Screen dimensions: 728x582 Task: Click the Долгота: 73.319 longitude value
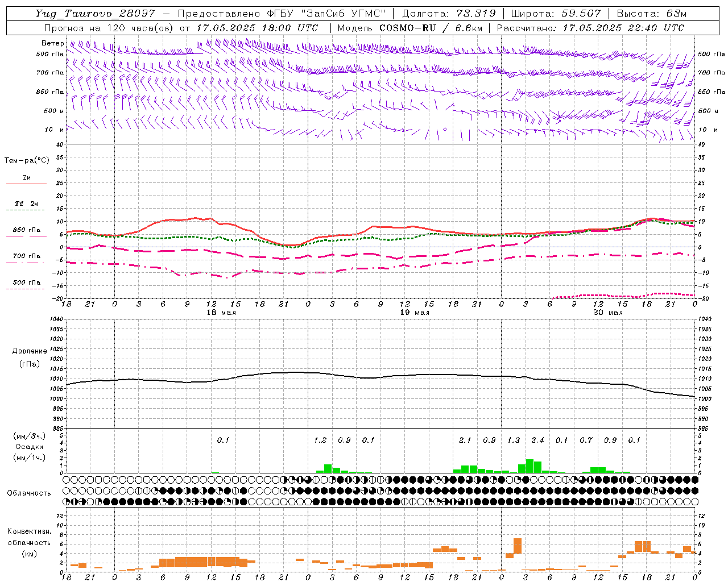tap(449, 14)
